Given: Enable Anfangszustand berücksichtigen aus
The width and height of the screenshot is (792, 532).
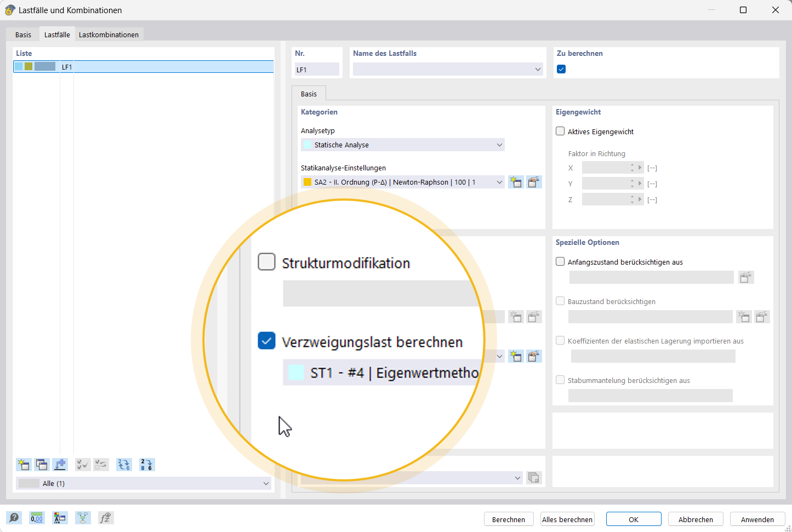Looking at the screenshot, I should tap(560, 261).
